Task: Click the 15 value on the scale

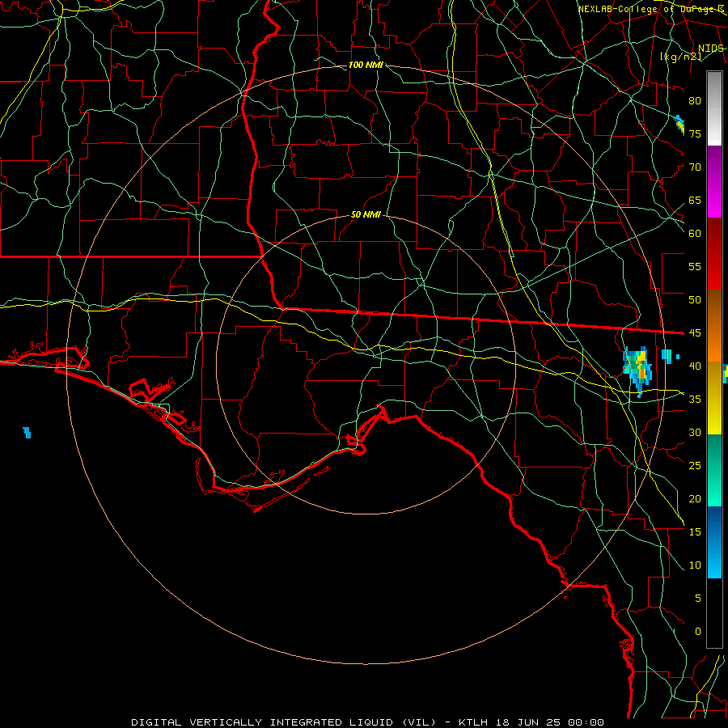Action: tap(695, 532)
